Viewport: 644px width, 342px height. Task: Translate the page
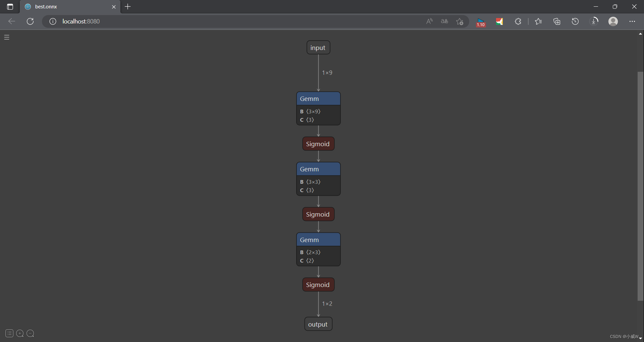point(444,21)
